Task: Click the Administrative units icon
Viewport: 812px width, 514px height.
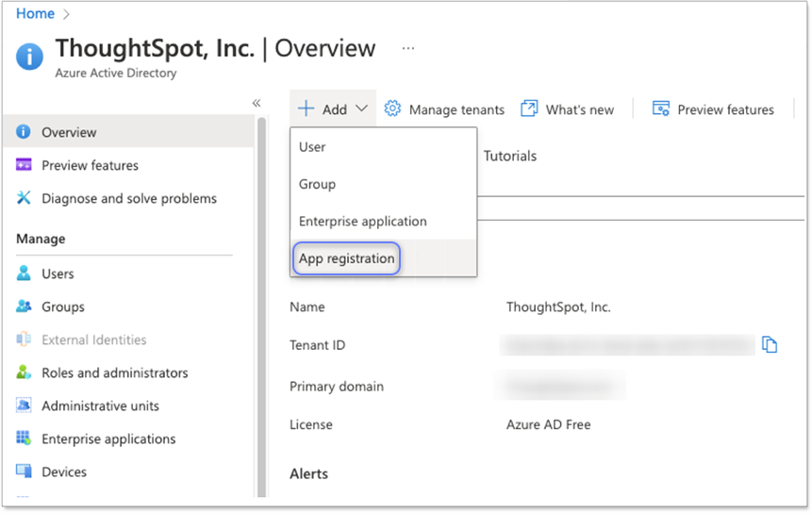Action: (x=24, y=406)
